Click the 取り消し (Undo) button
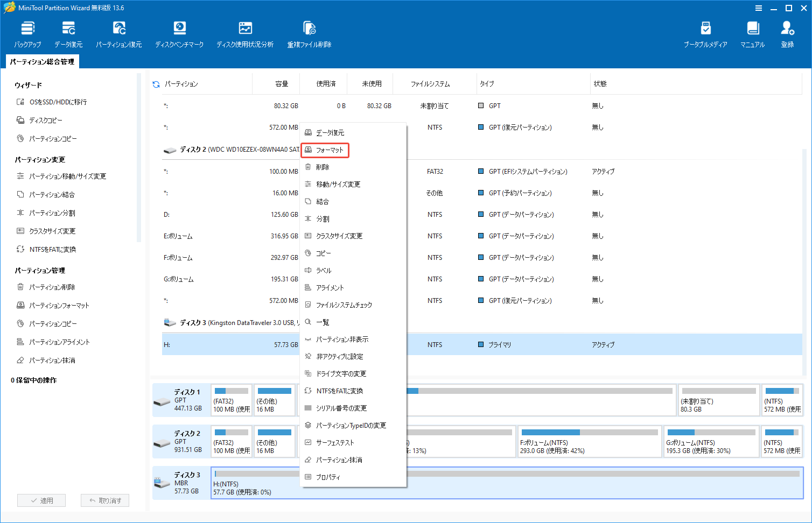 104,500
